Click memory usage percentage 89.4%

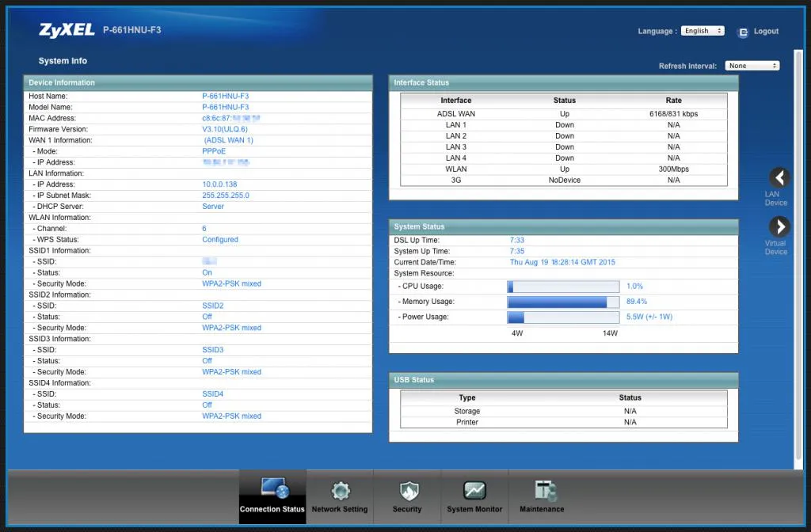(x=637, y=302)
